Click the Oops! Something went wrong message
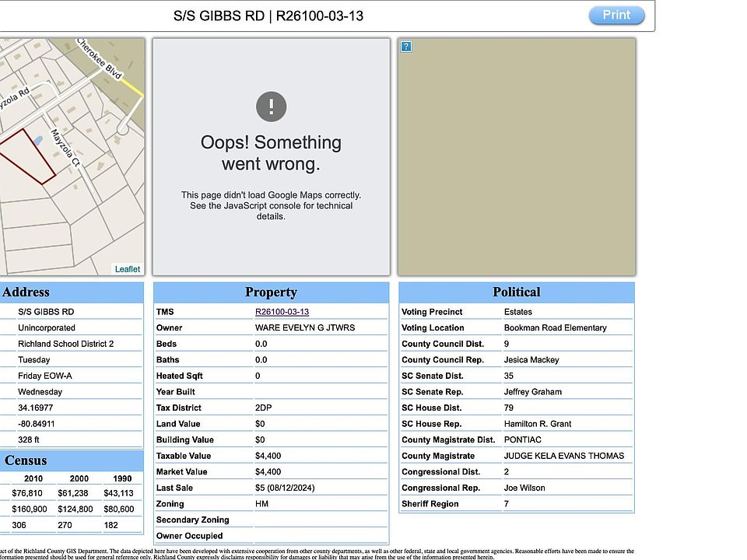The width and height of the screenshot is (747, 560). tap(271, 153)
